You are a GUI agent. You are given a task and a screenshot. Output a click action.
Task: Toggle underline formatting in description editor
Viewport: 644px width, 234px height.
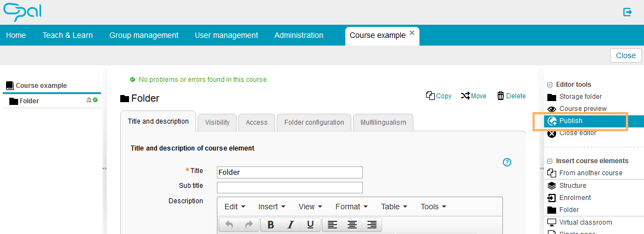[x=310, y=225]
